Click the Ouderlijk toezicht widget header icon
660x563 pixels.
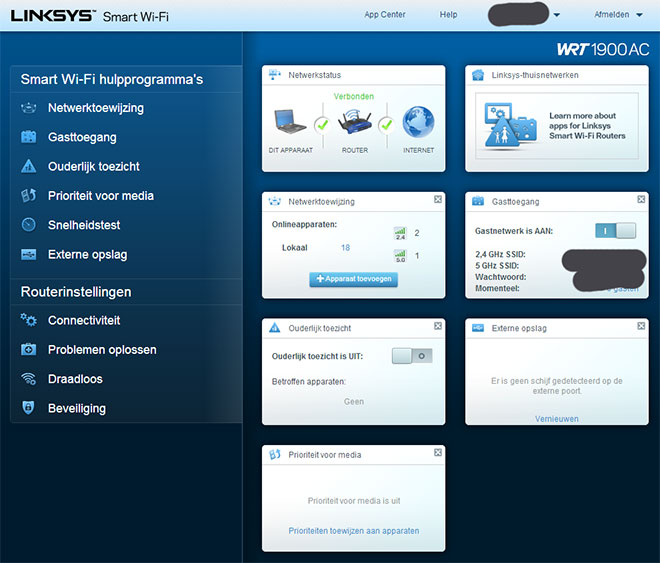tap(274, 327)
